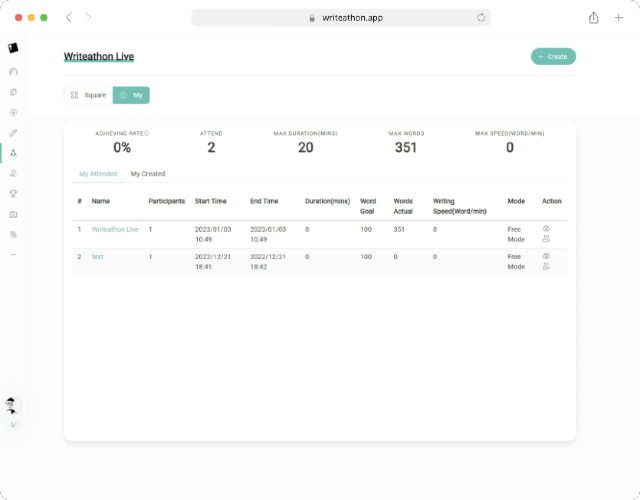Click the End Time column header
The height and width of the screenshot is (500, 640).
(264, 201)
